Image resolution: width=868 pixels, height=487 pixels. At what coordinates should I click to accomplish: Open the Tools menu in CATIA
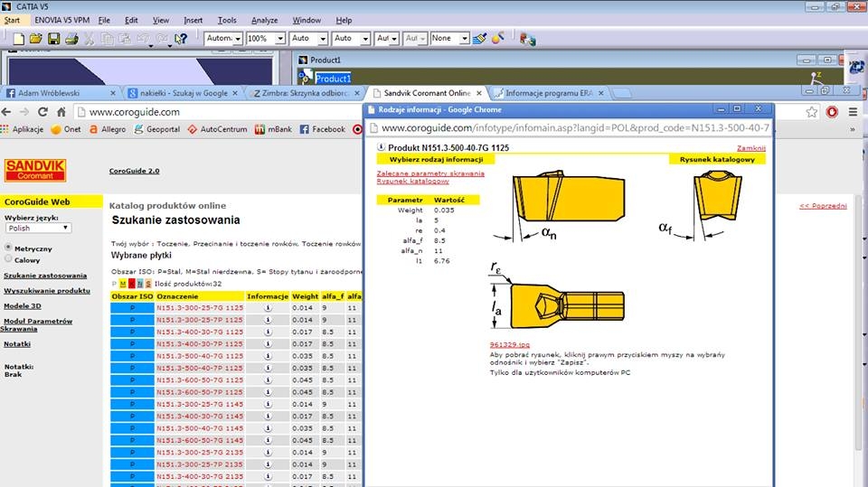pyautogui.click(x=227, y=20)
